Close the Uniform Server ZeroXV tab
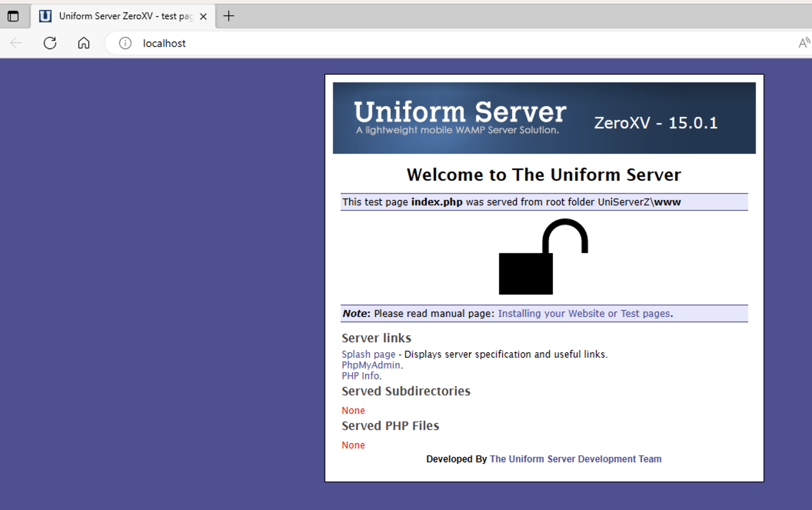Viewport: 812px width, 510px height. (x=203, y=17)
